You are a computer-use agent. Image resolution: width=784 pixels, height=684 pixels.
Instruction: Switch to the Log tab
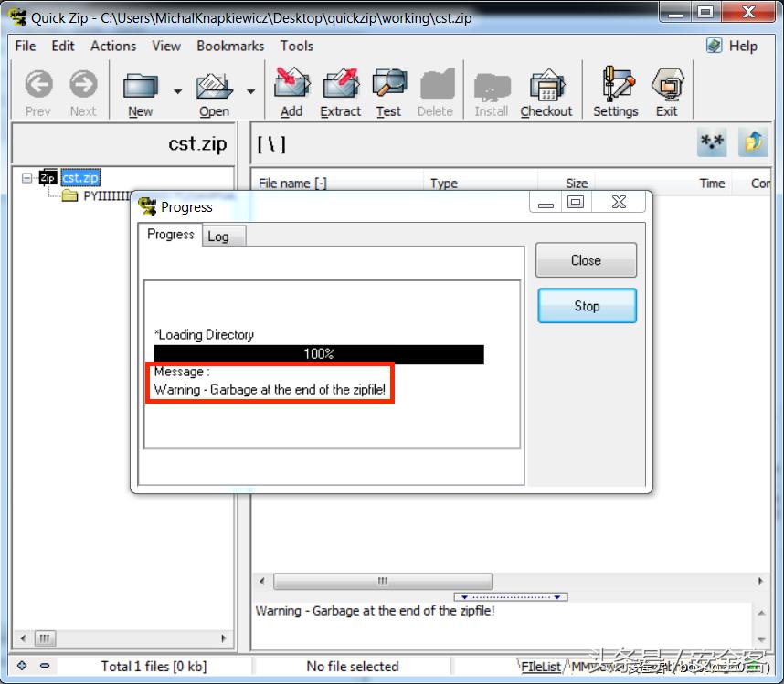click(221, 236)
